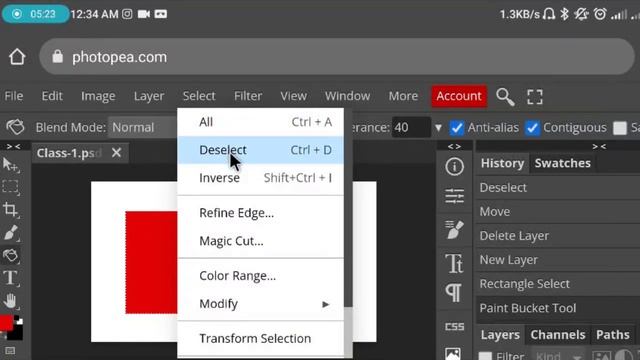Tap the browser home icon
The image size is (640, 360).
[x=17, y=57]
